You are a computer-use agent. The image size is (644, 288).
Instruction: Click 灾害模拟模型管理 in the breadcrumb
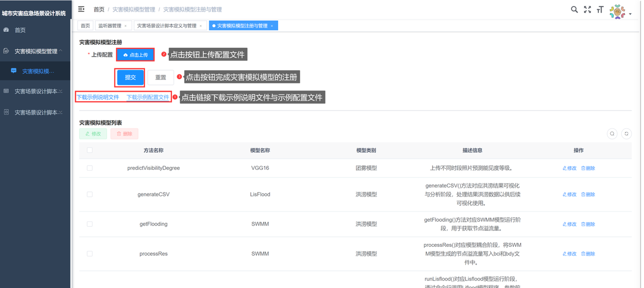(134, 10)
